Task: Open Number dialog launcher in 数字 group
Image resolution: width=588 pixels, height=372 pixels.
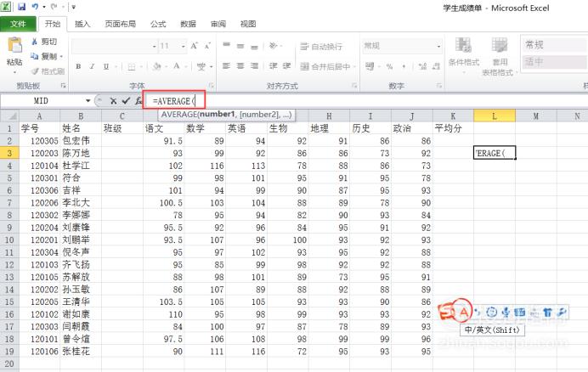Action: click(x=438, y=86)
